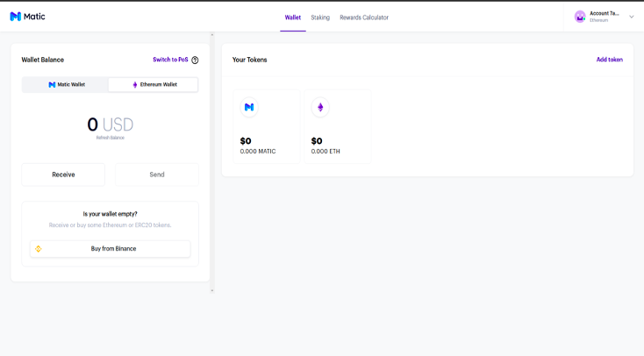Screen dimensions: 644x356
Task: Click the Add token link
Action: (x=610, y=60)
